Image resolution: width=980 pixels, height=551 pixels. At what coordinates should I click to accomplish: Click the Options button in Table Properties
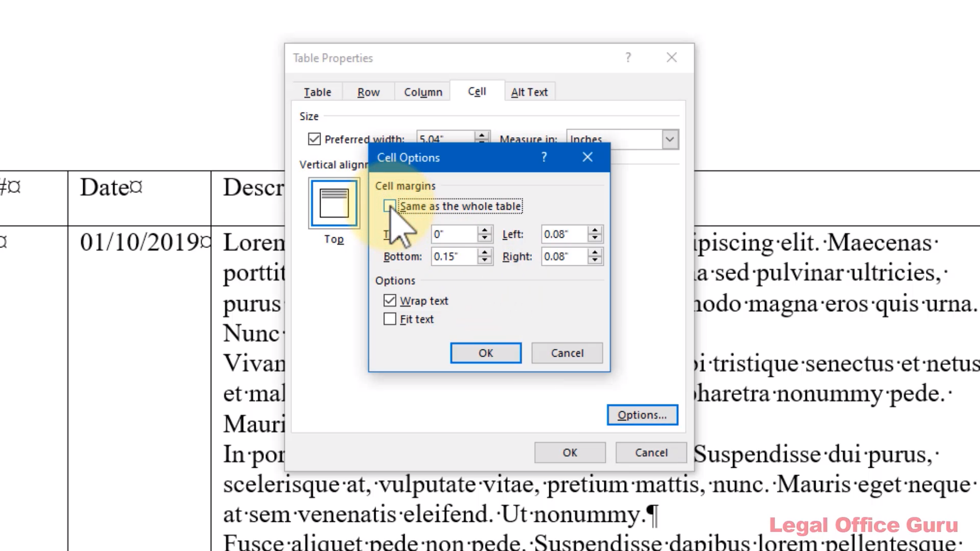642,415
